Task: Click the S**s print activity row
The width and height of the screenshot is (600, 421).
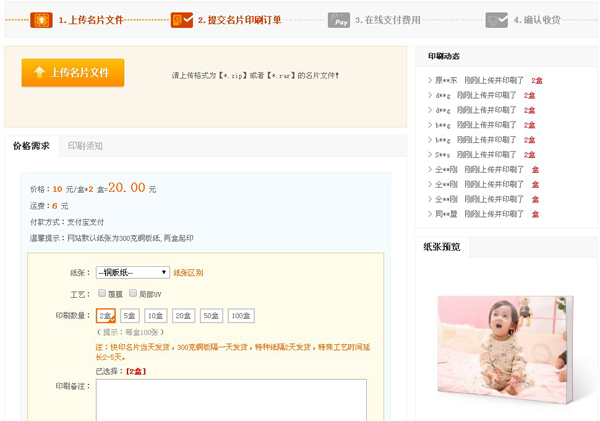Action: pos(481,155)
